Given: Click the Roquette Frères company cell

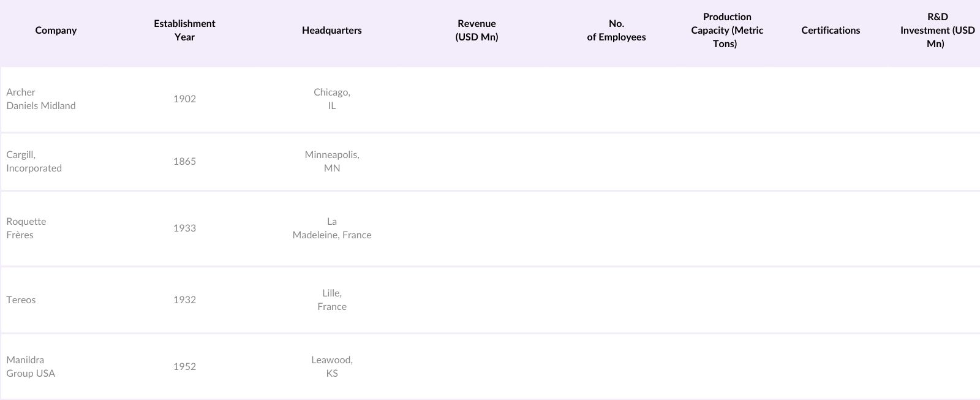Looking at the screenshot, I should (26, 228).
